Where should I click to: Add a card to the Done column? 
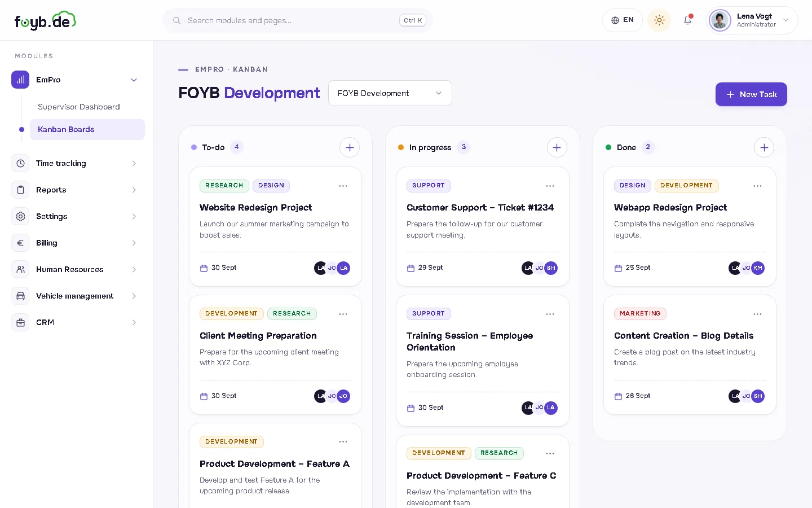click(x=764, y=147)
